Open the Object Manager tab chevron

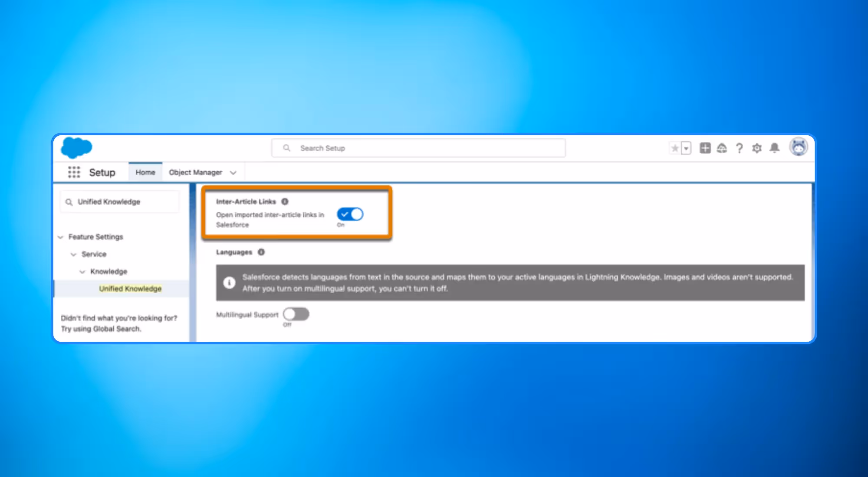pyautogui.click(x=233, y=173)
